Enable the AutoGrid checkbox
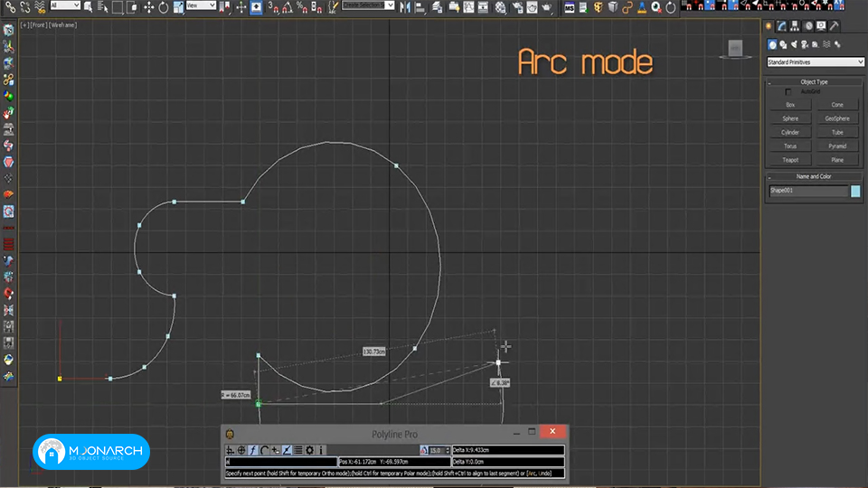 788,92
